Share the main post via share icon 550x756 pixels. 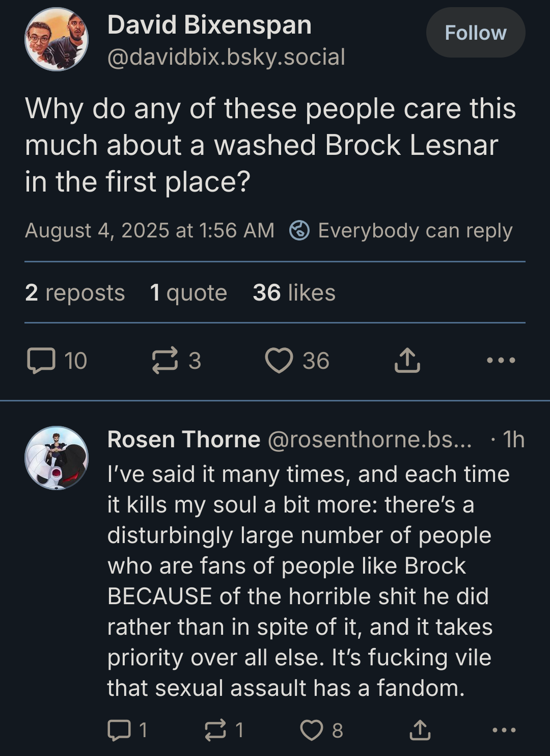407,361
